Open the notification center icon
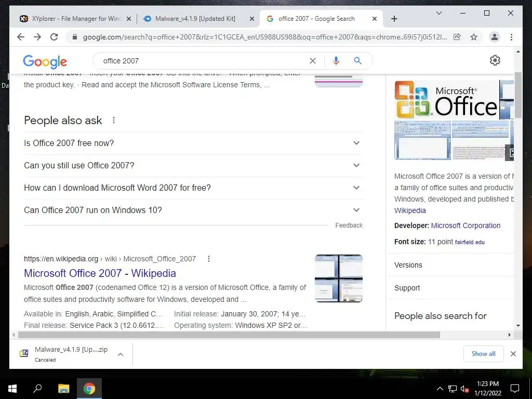 [515, 389]
